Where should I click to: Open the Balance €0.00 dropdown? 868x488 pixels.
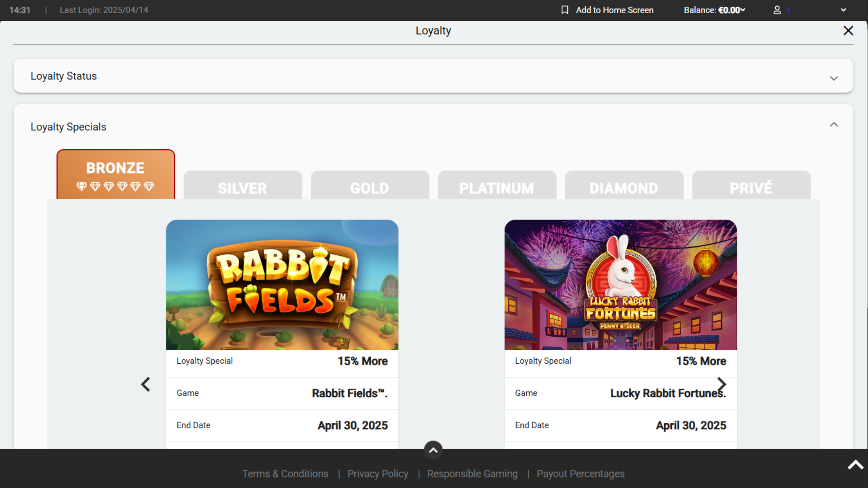point(714,10)
